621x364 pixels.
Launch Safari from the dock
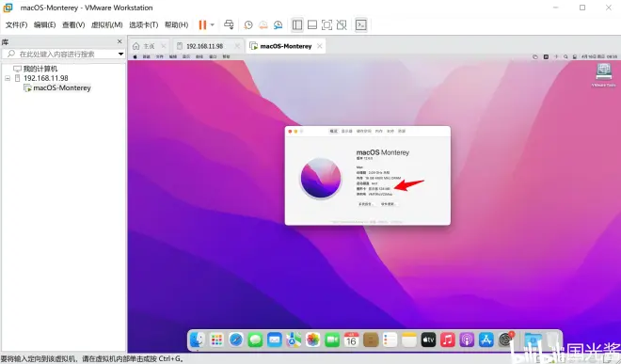click(236, 340)
